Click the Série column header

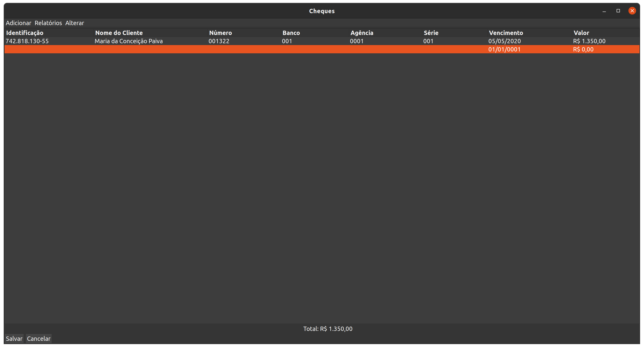point(431,33)
